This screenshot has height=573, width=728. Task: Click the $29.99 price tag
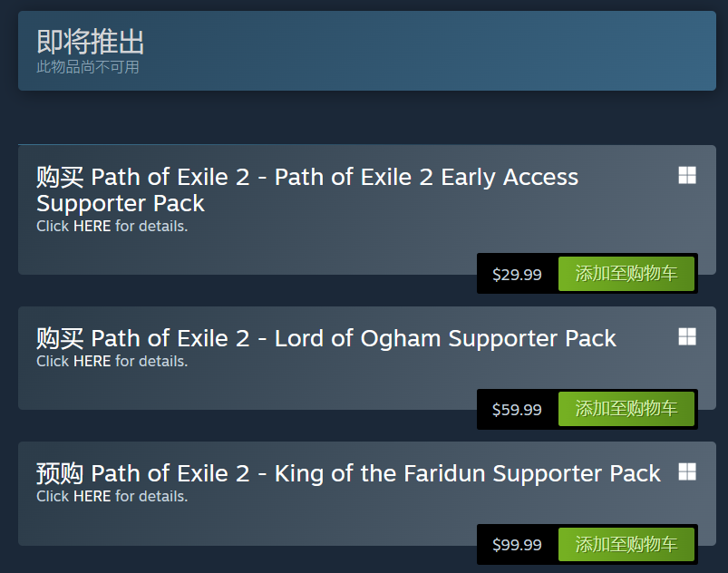517,275
